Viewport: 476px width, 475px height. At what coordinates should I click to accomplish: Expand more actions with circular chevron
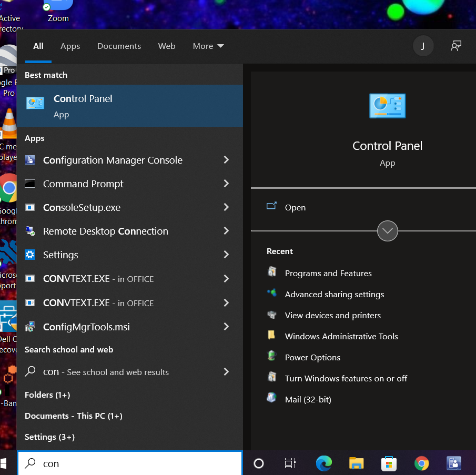click(387, 231)
